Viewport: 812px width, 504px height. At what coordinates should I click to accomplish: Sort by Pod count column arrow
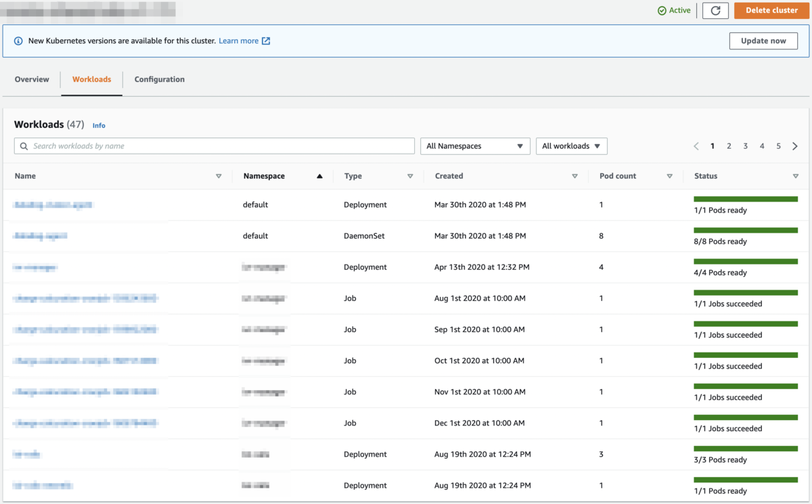[669, 176]
